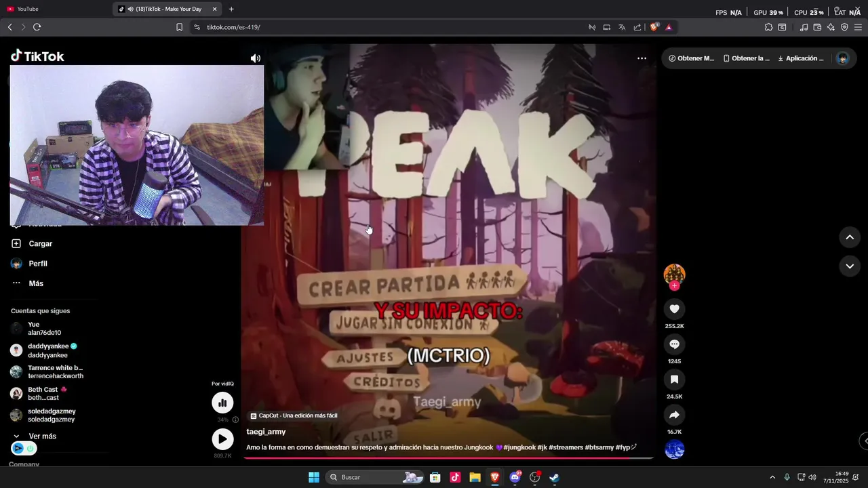868x488 pixels.
Task: Open Discord from taskbar
Action: (x=515, y=477)
